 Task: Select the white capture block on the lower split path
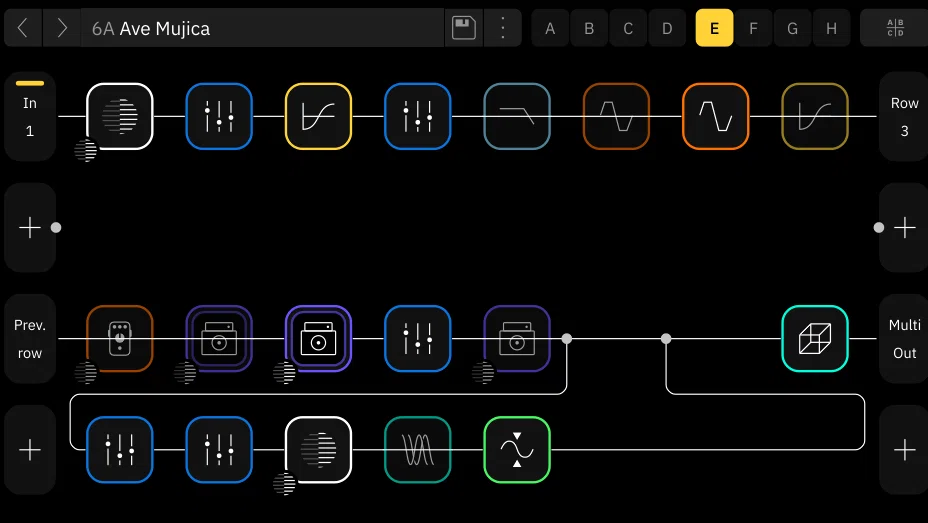click(x=318, y=450)
